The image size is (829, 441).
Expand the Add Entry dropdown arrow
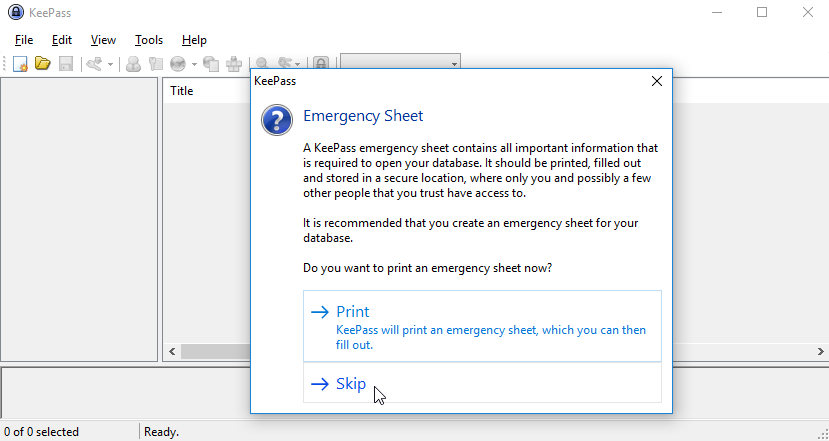[110, 63]
